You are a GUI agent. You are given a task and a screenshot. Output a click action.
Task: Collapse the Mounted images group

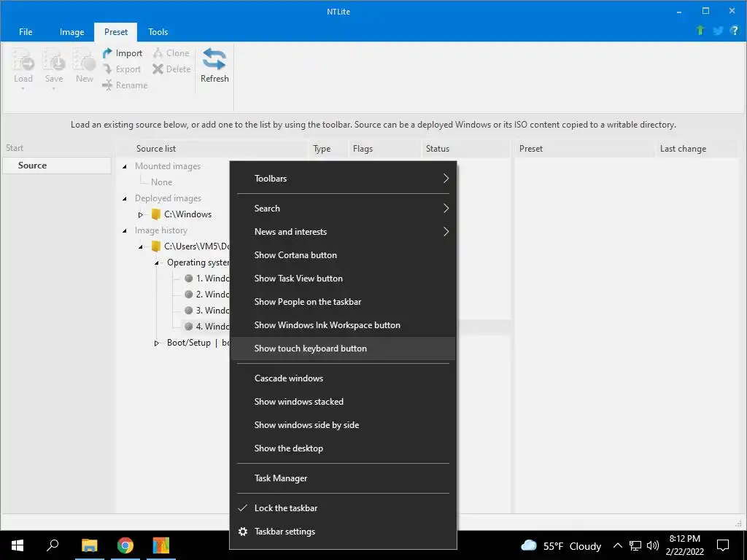125,167
